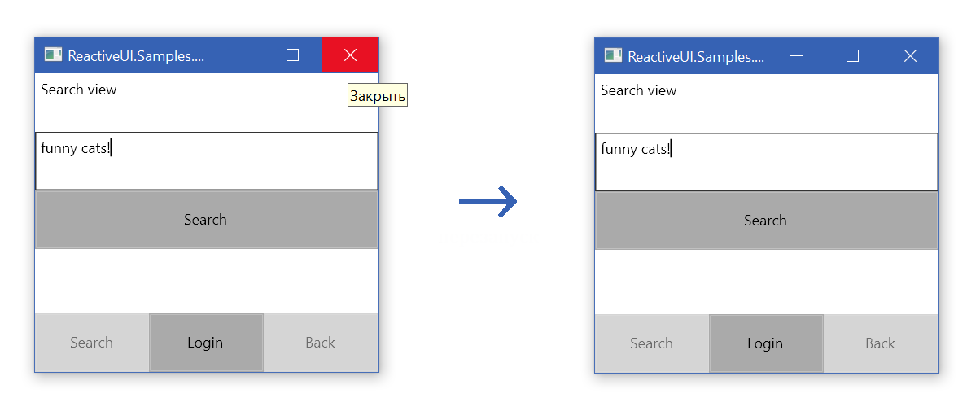The height and width of the screenshot is (420, 980).
Task: Focus the 'funny cats!' search field in the right window
Action: [767, 162]
